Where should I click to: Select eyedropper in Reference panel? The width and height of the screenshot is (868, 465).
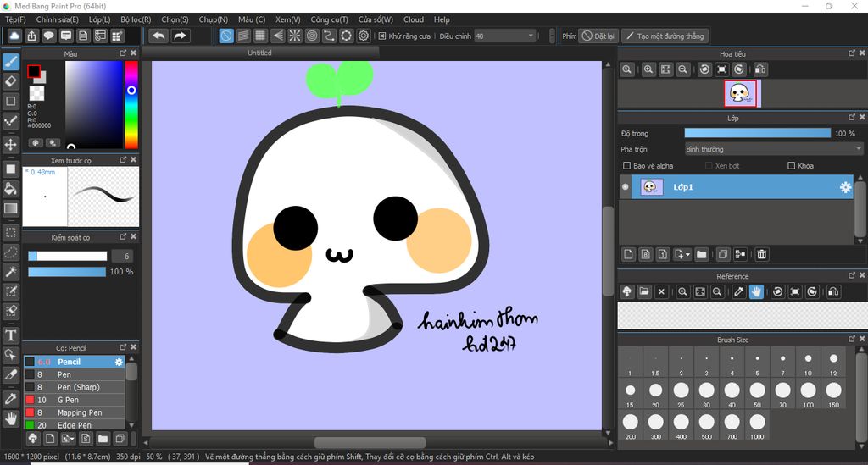point(738,291)
